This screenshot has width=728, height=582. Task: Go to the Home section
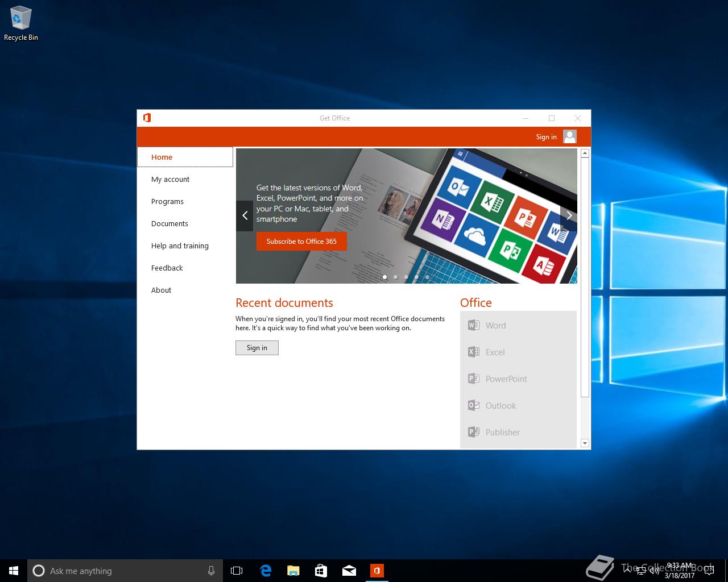[x=185, y=157]
